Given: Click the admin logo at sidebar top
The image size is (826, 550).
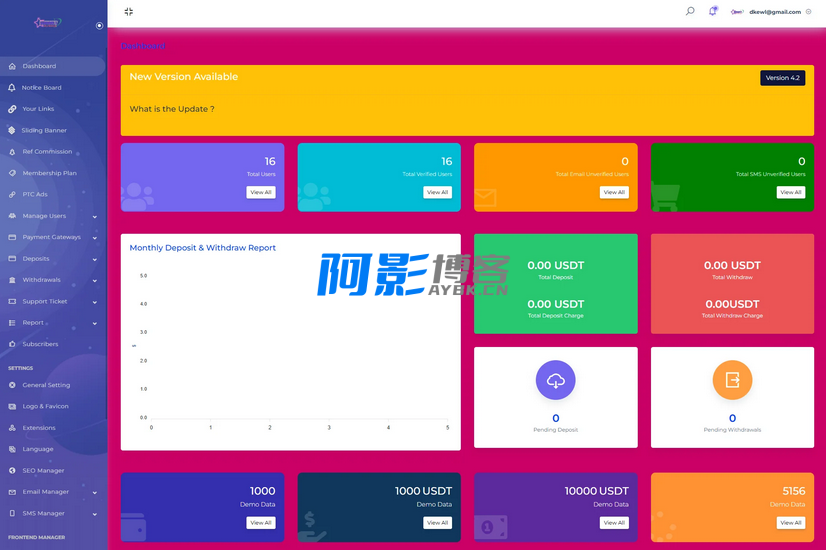Looking at the screenshot, I should 47,22.
